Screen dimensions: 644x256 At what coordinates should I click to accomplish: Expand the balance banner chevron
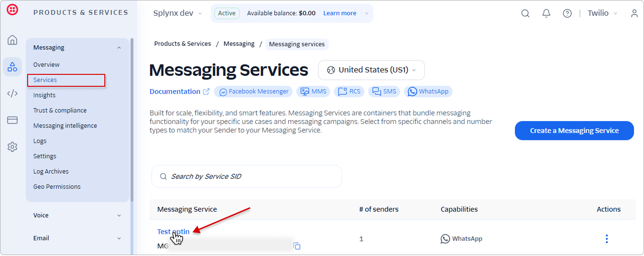point(366,13)
